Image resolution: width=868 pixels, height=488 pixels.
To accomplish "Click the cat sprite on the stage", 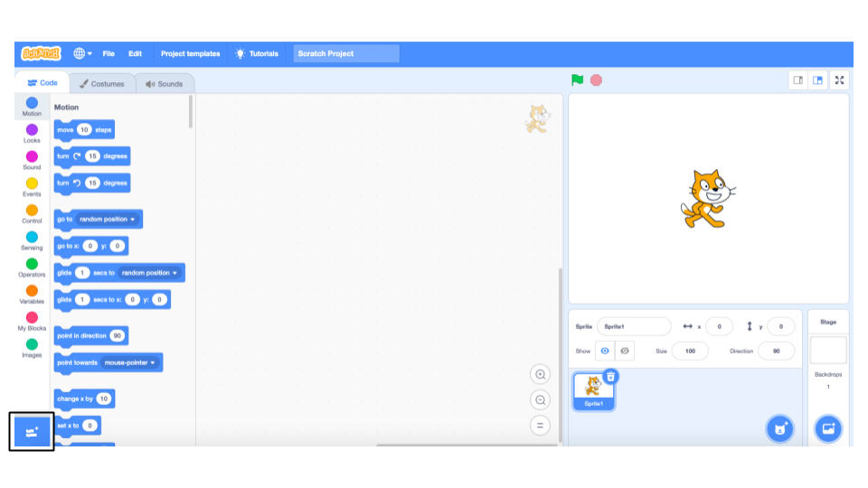I will pos(708,199).
